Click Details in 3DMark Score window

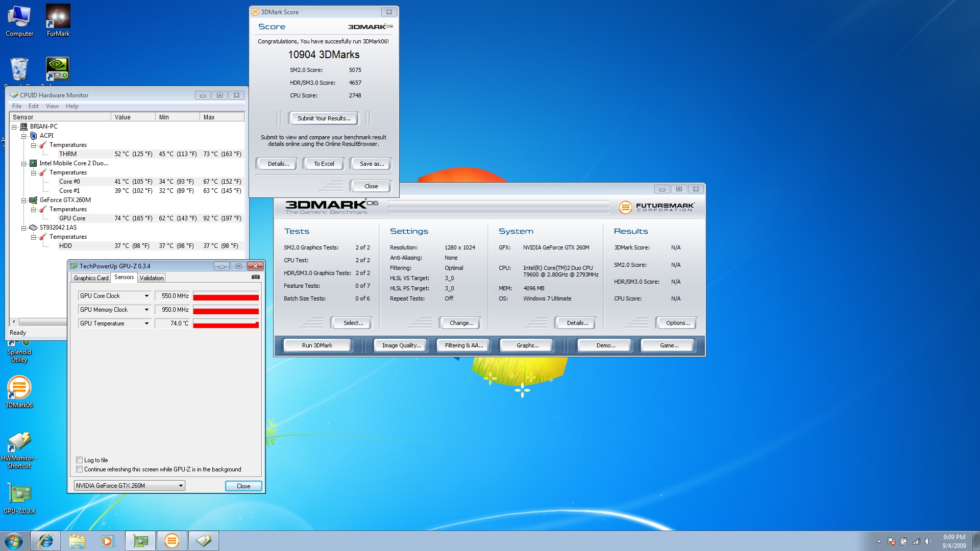click(x=278, y=164)
